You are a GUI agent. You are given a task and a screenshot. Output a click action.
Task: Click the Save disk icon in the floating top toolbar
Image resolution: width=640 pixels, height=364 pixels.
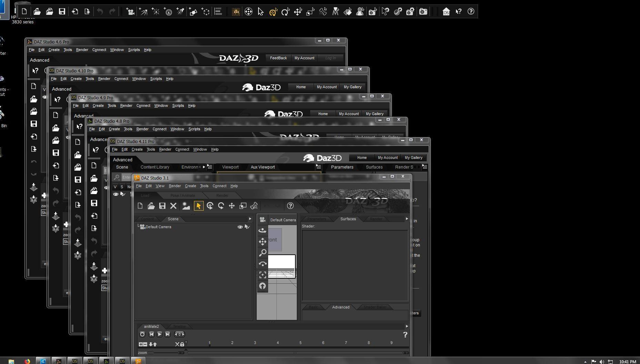(62, 11)
